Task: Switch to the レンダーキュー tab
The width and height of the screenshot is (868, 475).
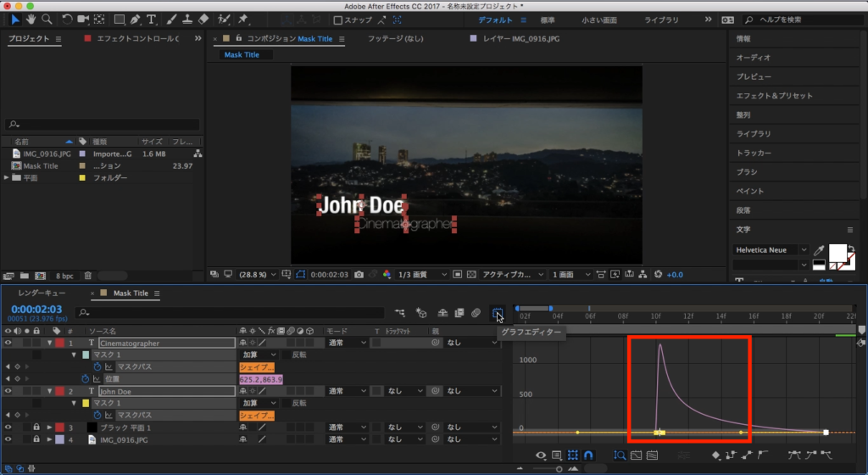Action: click(42, 293)
